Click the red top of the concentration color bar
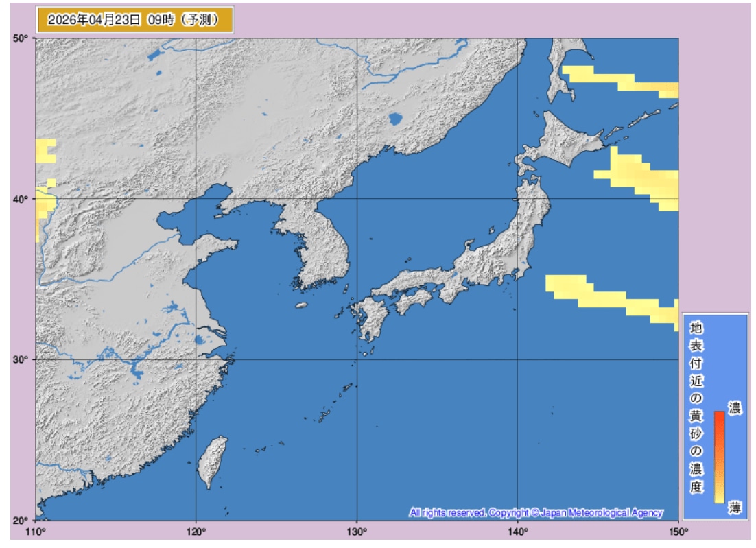Viewport: 756px width, 548px height. pyautogui.click(x=719, y=417)
